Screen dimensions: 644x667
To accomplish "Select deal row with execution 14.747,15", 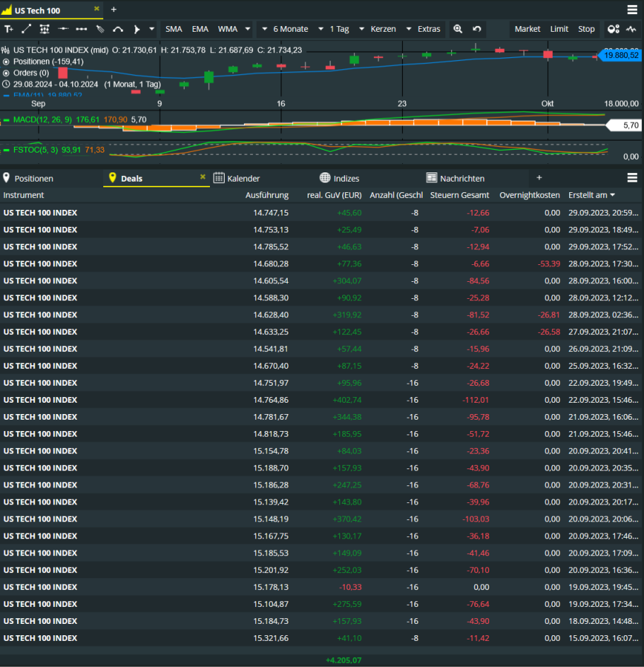I will click(322, 213).
